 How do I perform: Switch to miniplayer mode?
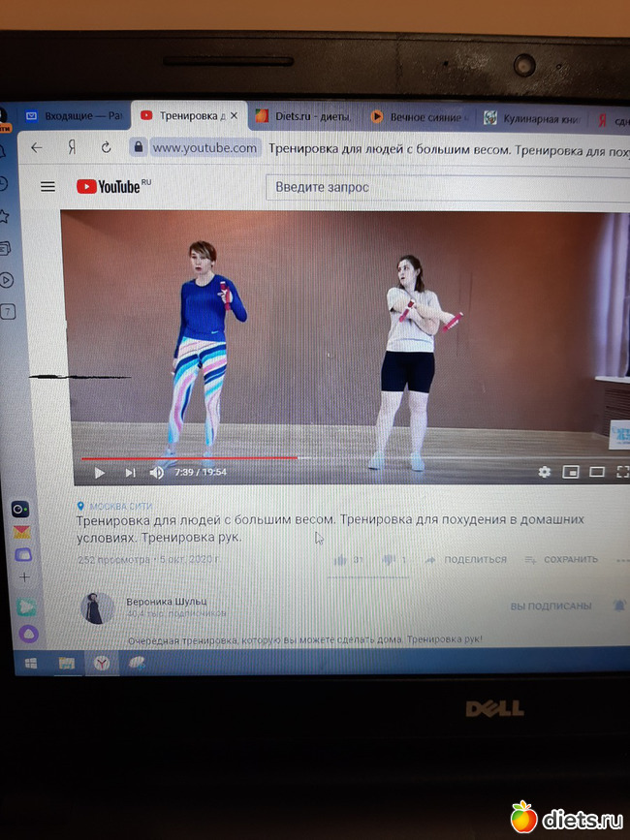(571, 472)
